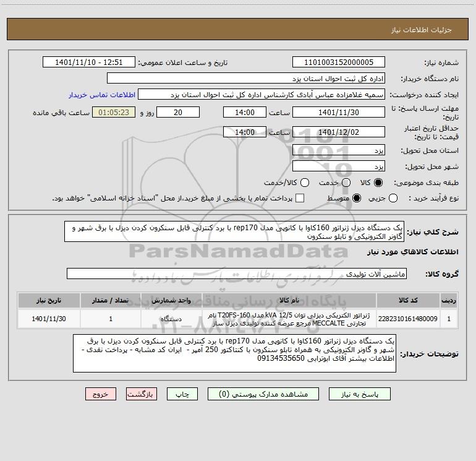The width and height of the screenshot is (476, 461).
Task: Click the quantity cell showing 1
Action: [x=111, y=319]
